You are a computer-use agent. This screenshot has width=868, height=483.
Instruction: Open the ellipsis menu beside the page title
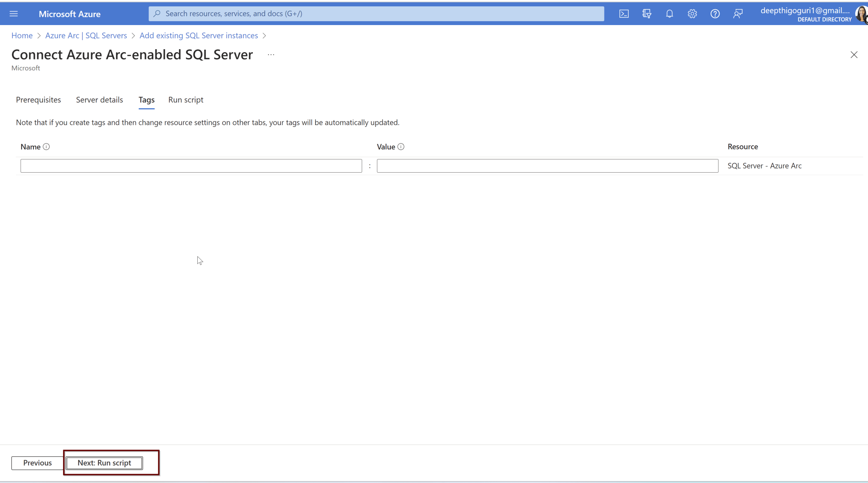(271, 54)
